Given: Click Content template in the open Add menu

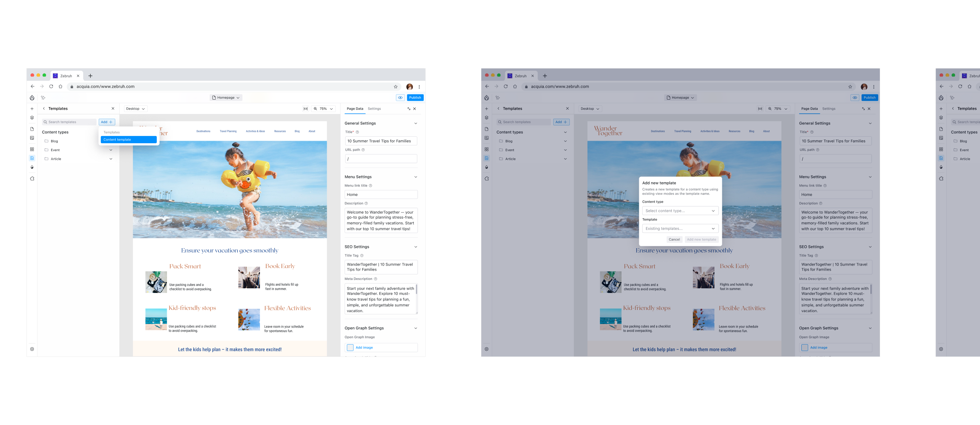Looking at the screenshot, I should click(128, 140).
